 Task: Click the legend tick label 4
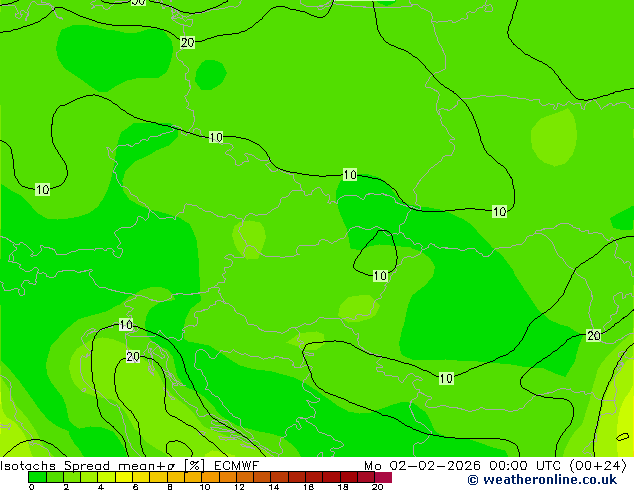click(x=101, y=487)
